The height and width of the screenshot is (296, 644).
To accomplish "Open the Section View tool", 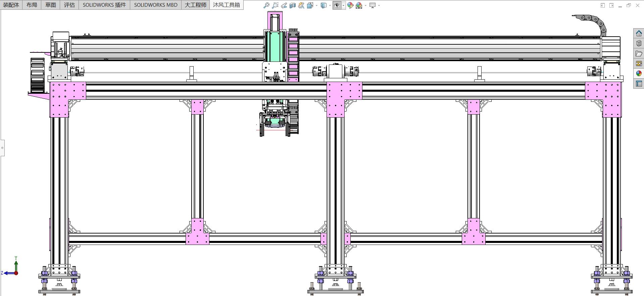I will [x=293, y=5].
